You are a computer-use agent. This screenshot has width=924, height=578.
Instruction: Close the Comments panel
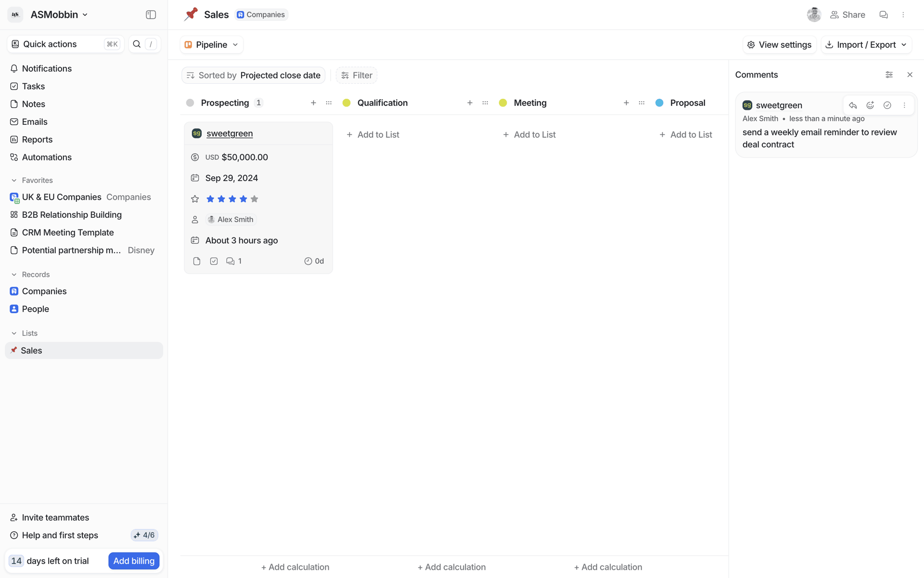[x=910, y=75]
